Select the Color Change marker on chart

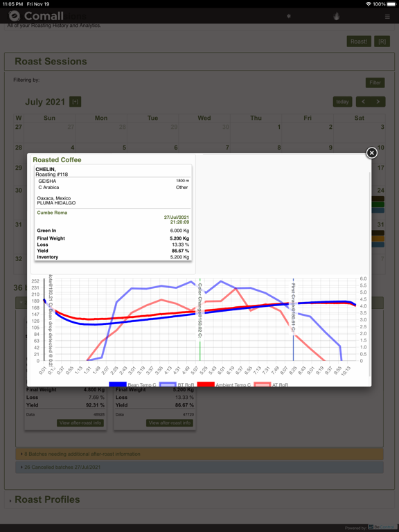[x=200, y=310]
